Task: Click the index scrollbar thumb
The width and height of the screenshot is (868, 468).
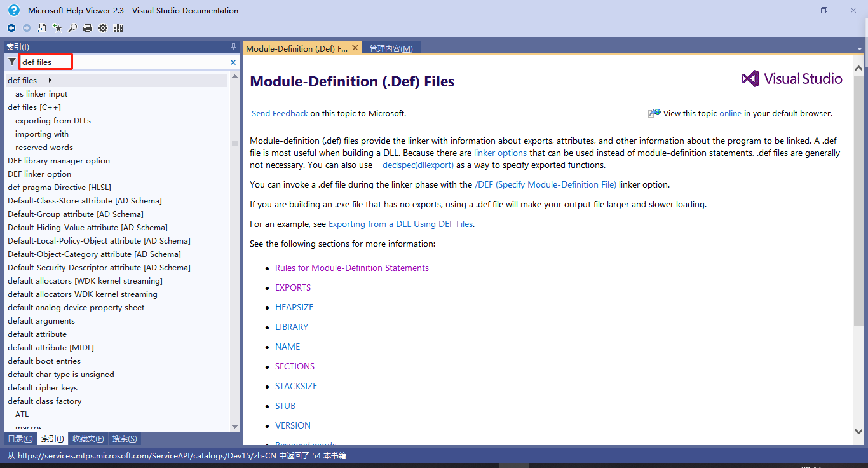Action: pos(235,144)
